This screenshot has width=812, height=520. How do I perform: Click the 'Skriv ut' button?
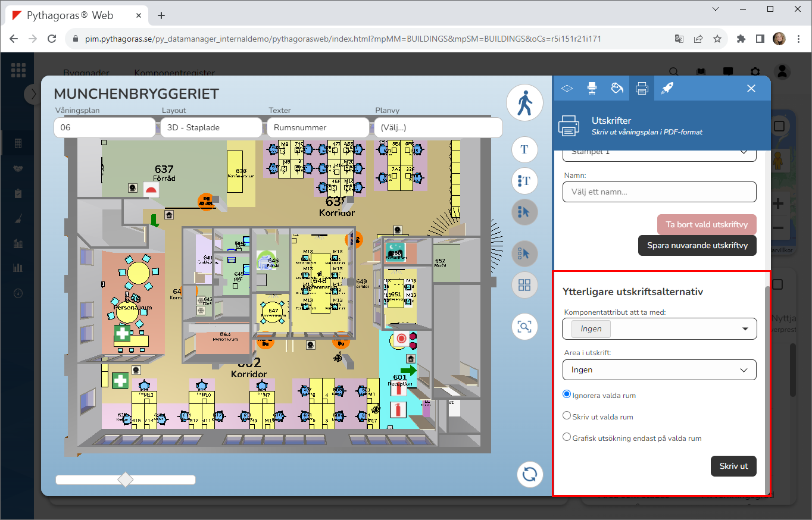(x=733, y=466)
